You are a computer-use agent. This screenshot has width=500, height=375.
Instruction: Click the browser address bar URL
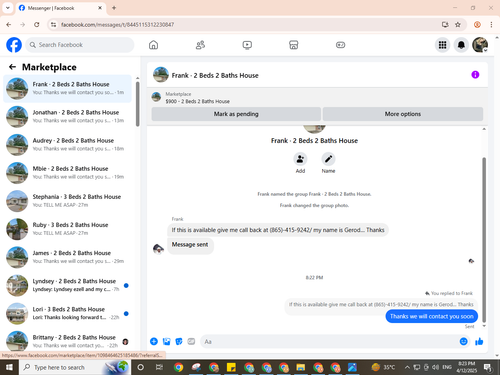point(117,25)
